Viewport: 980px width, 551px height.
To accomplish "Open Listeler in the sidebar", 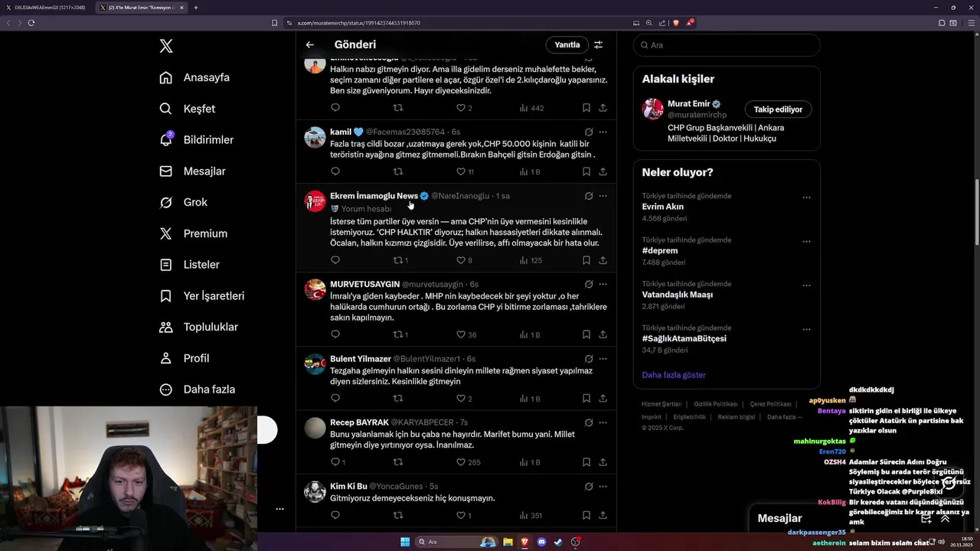I will pos(189,265).
